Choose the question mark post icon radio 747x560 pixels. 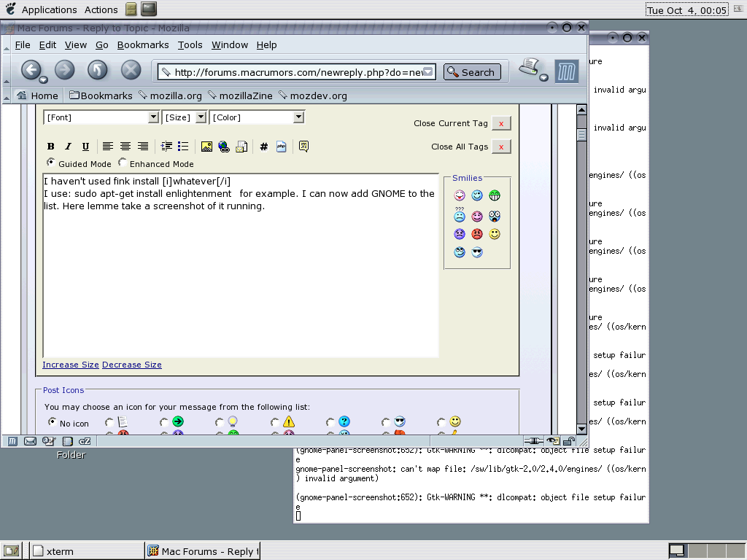[330, 422]
